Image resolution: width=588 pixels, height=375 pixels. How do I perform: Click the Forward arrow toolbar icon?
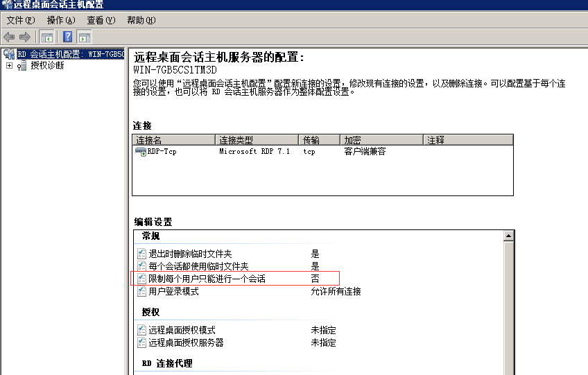25,37
